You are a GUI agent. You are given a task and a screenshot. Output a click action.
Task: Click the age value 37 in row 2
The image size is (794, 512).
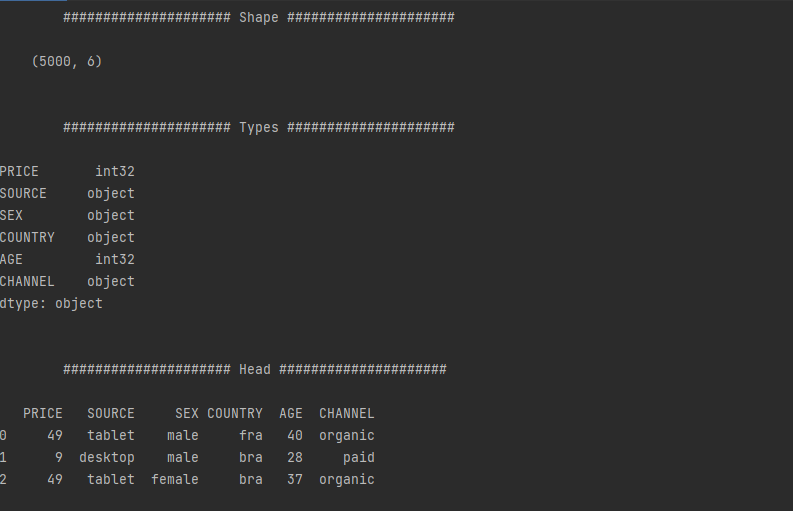coord(295,480)
